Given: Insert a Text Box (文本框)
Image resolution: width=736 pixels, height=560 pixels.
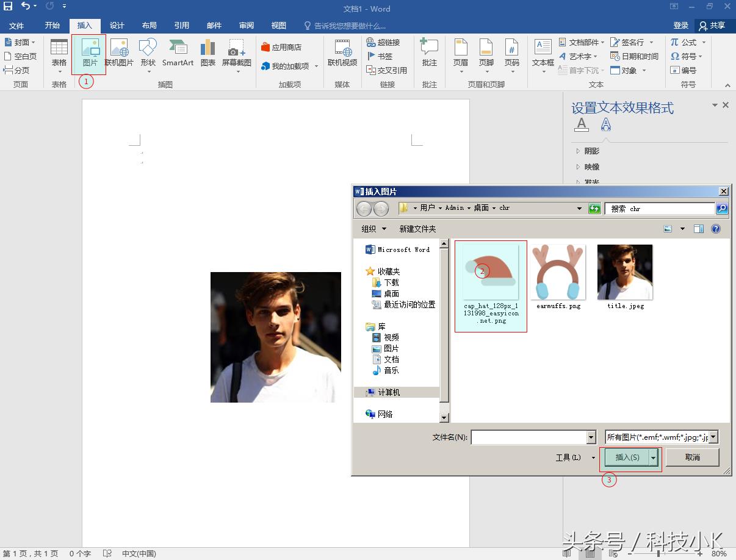Looking at the screenshot, I should 543,53.
